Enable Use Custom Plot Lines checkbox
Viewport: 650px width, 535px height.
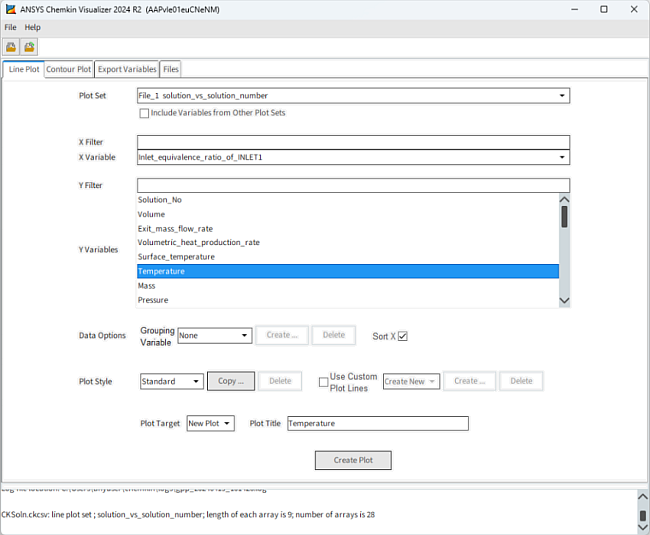pyautogui.click(x=323, y=382)
